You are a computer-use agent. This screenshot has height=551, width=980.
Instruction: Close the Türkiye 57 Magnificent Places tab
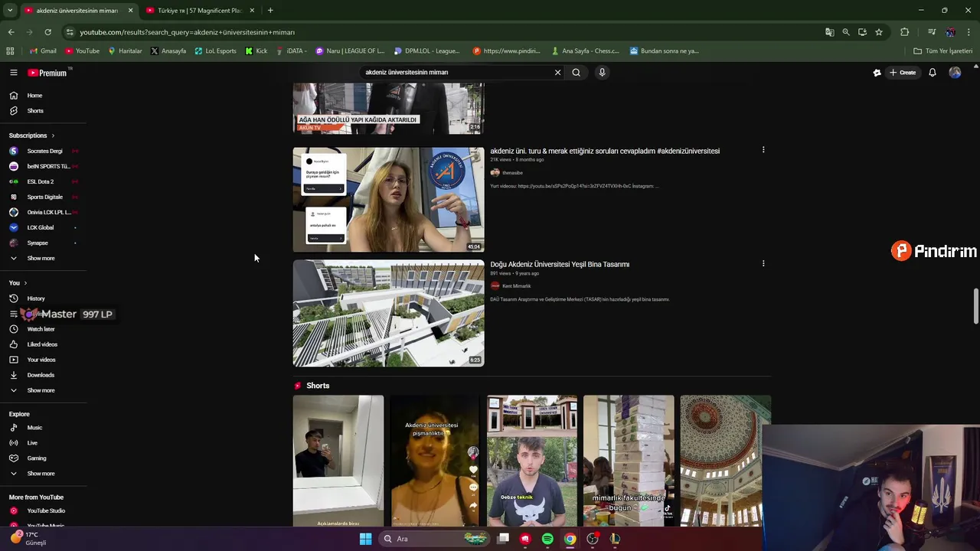click(x=252, y=11)
